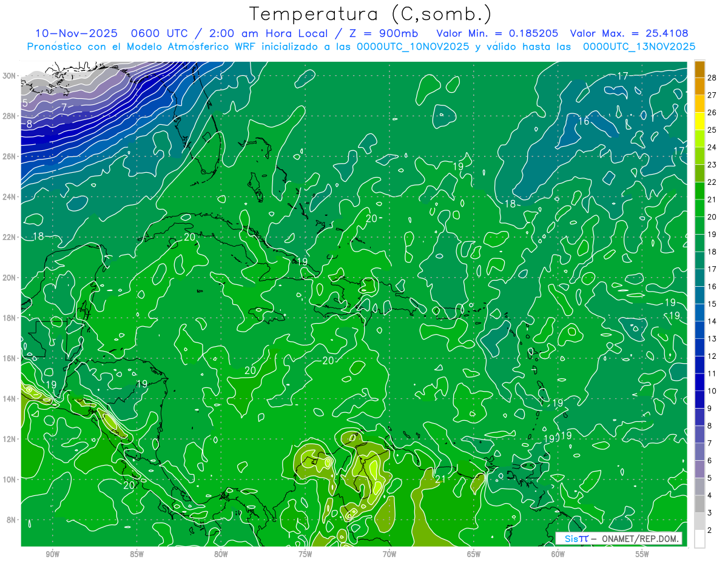The image size is (728, 562).
Task: Click the '85W' longitude axis label
Action: point(136,554)
